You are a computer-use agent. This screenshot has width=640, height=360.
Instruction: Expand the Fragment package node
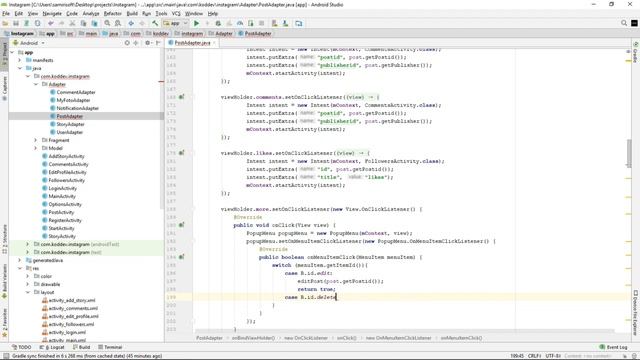(x=36, y=140)
